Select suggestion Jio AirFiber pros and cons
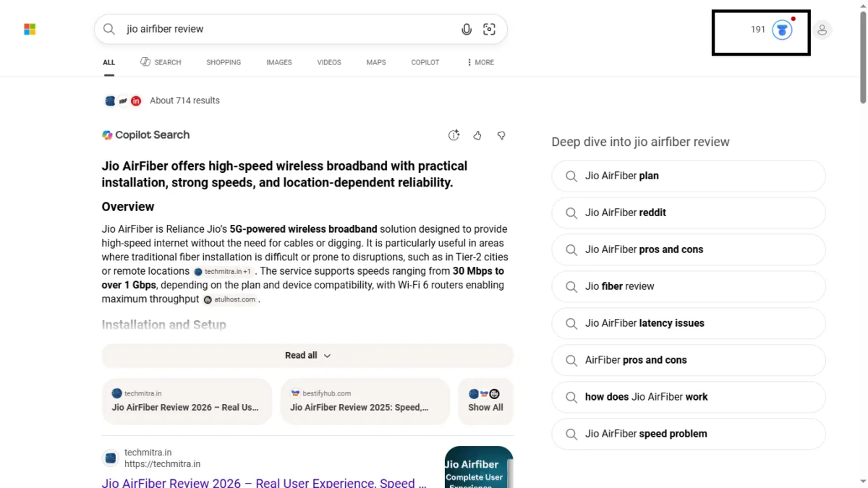868x488 pixels. point(688,249)
